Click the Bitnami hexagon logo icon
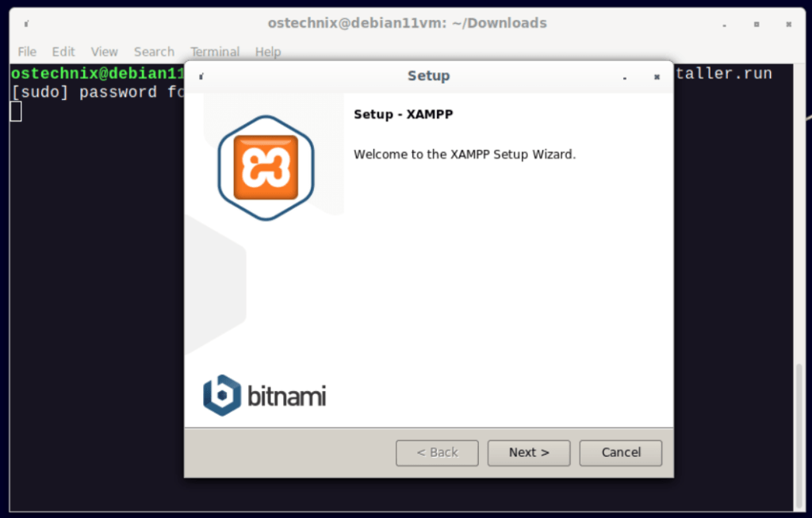 (222, 395)
